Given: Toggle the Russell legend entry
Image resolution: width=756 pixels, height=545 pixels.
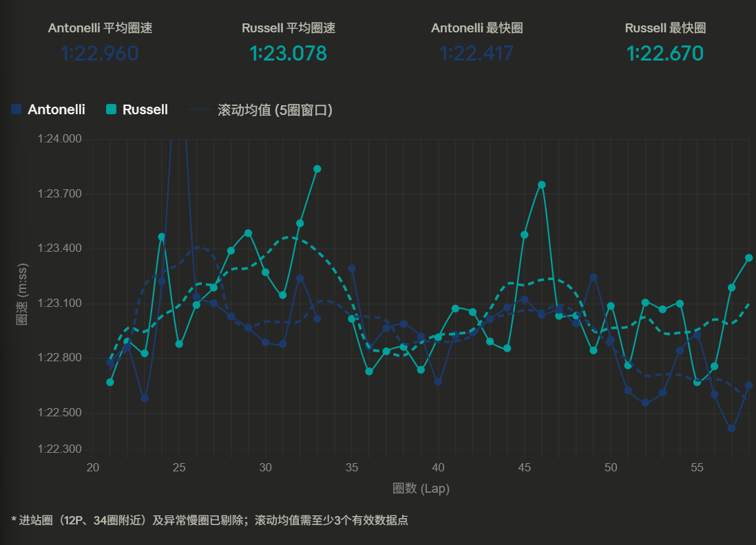Looking at the screenshot, I should coord(137,109).
